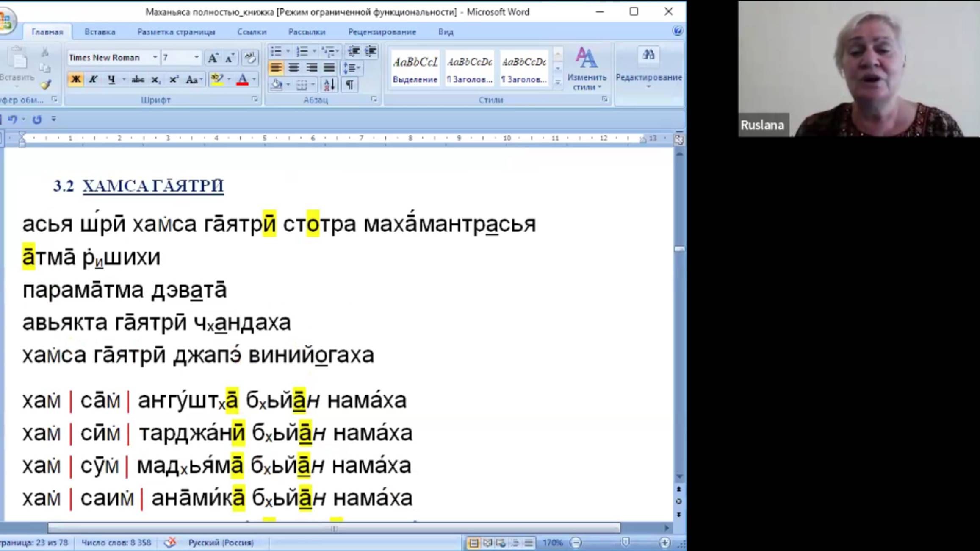Viewport: 980px width, 551px height.
Task: Open the Редактирование button
Action: tap(648, 68)
